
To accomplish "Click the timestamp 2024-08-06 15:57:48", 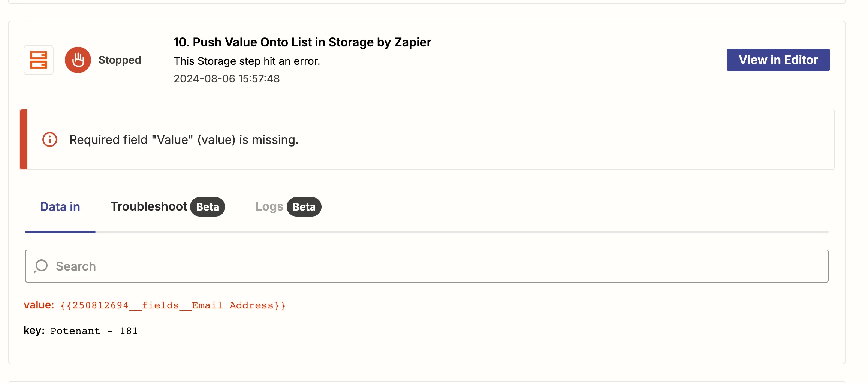I will pos(226,79).
